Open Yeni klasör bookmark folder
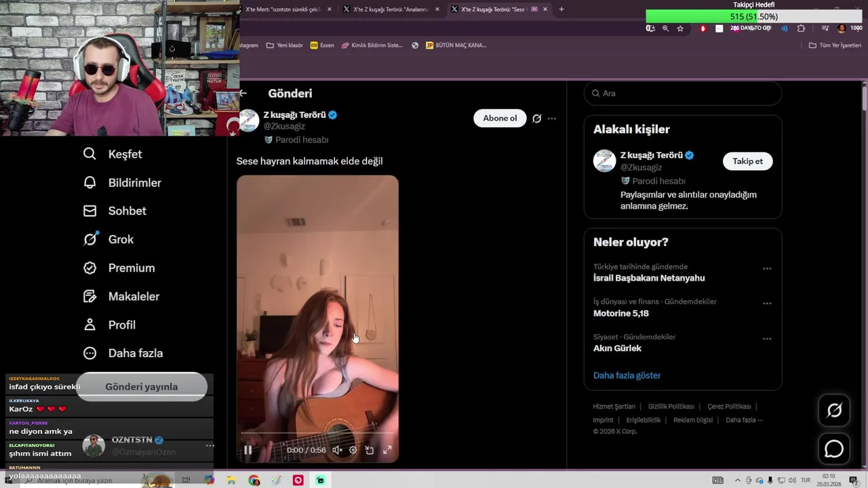This screenshot has width=868, height=488. click(284, 45)
